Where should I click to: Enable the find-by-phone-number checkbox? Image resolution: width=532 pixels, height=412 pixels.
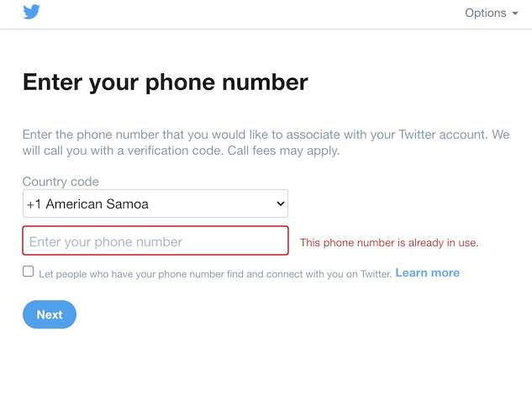click(29, 272)
